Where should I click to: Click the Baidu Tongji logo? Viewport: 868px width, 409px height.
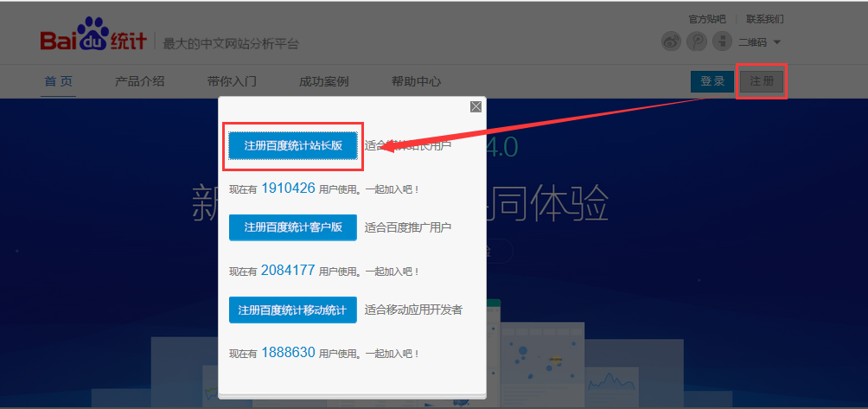[93, 35]
